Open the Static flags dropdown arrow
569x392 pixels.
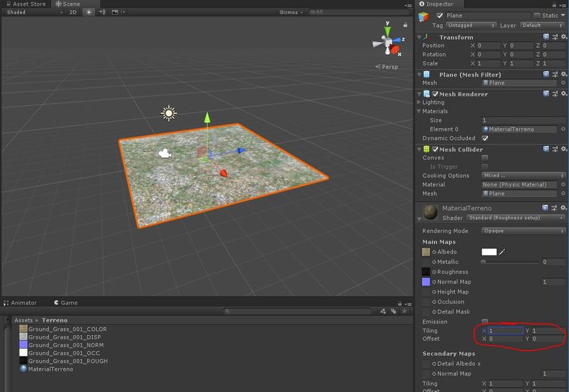pos(563,15)
